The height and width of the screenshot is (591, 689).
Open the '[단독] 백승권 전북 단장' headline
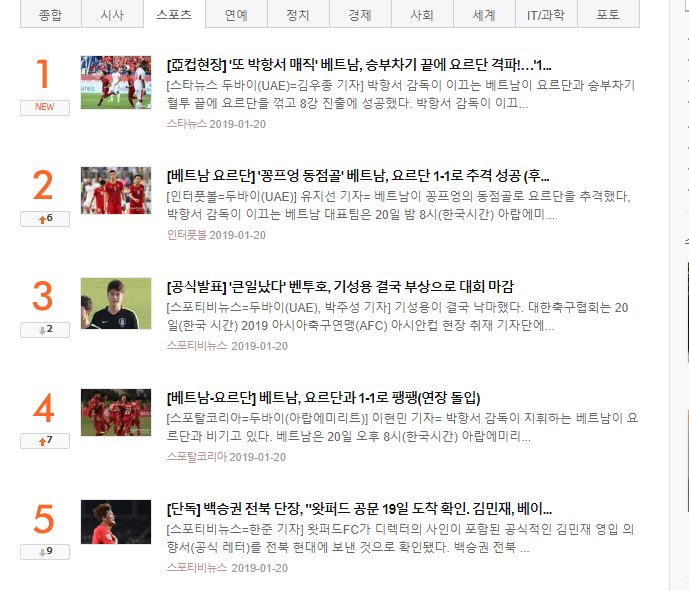coord(359,509)
